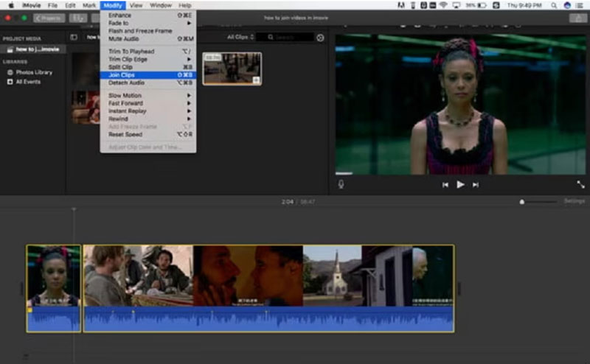The height and width of the screenshot is (364, 590).
Task: Choose Join Clips from the Modify menu
Action: click(148, 75)
